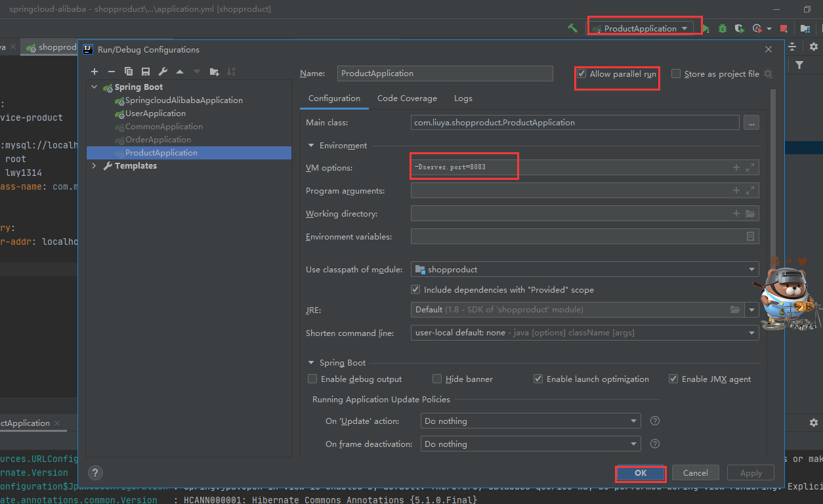Run with coverage shield icon
Viewport: 823px width, 504px height.
pos(740,28)
